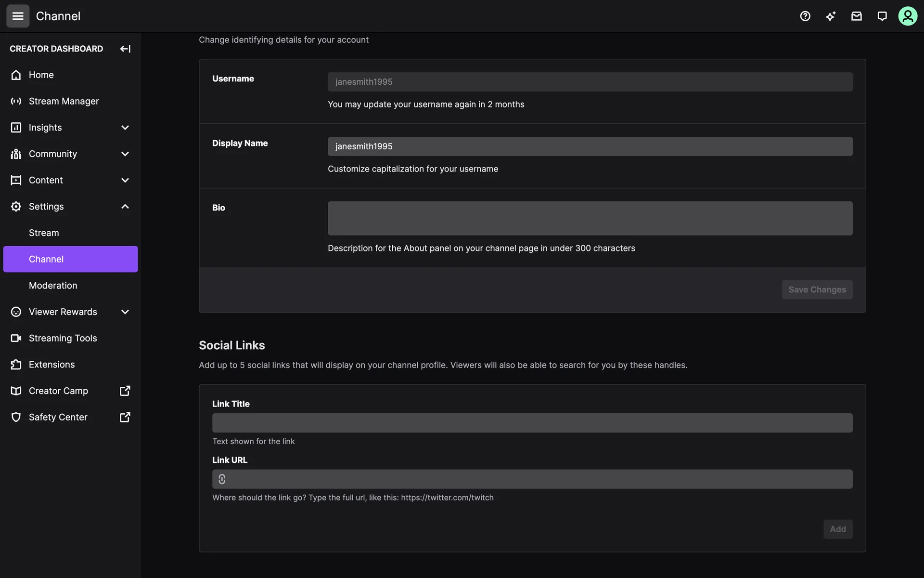Open the inbox mail icon
The height and width of the screenshot is (578, 924).
[856, 16]
